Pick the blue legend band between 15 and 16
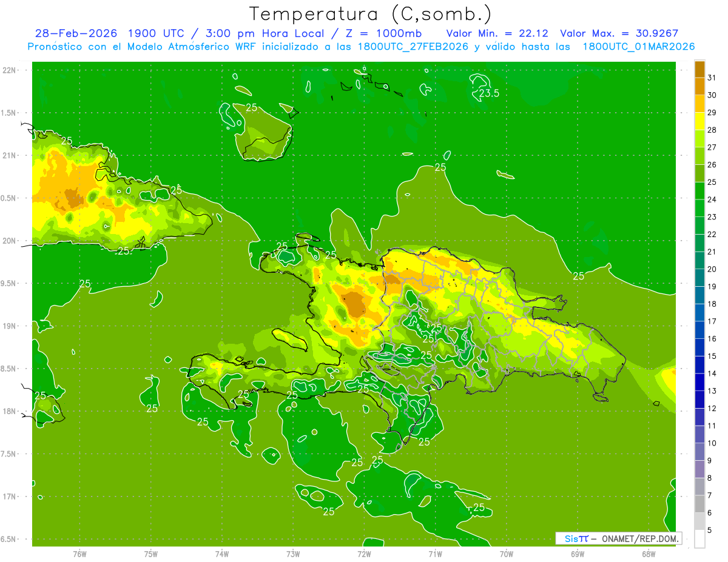Image resolution: width=728 pixels, height=562 pixels. (x=699, y=347)
